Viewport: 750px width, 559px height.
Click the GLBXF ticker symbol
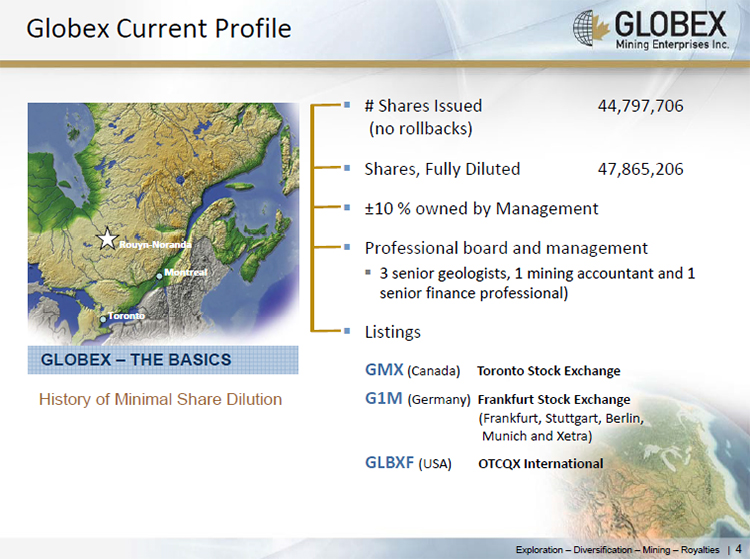(x=389, y=462)
